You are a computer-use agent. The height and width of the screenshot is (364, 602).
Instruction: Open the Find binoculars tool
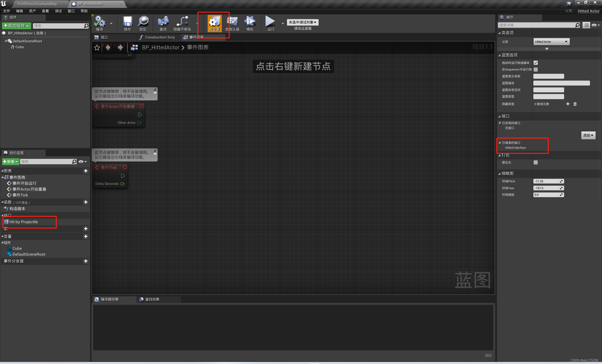(x=163, y=21)
